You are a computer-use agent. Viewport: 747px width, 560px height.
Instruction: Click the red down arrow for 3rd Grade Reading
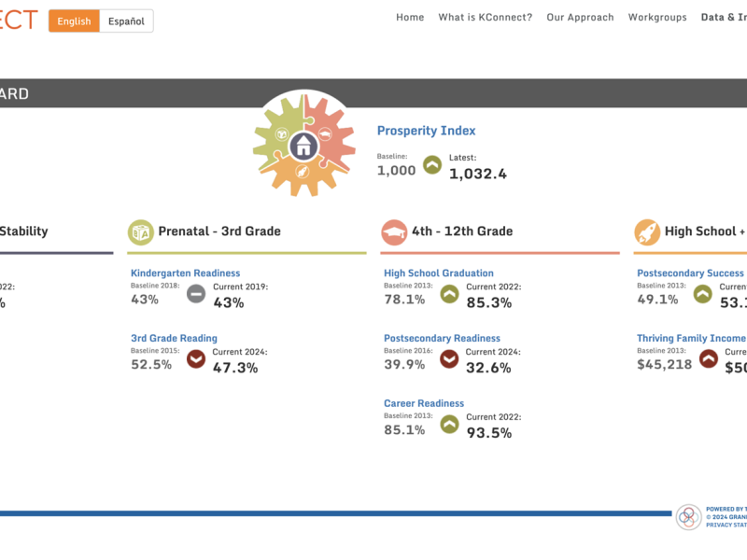point(195,358)
